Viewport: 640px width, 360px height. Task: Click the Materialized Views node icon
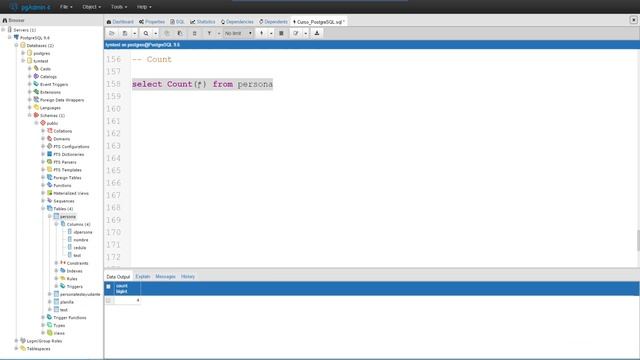click(49, 193)
